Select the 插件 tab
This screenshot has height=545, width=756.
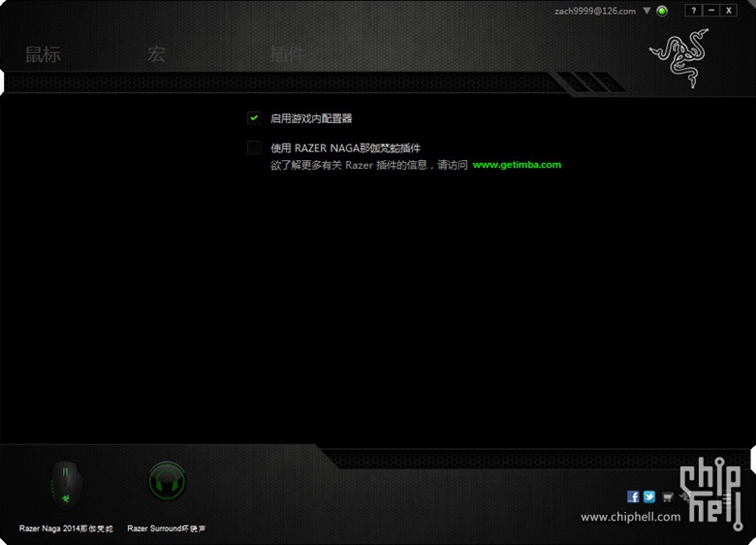[287, 54]
